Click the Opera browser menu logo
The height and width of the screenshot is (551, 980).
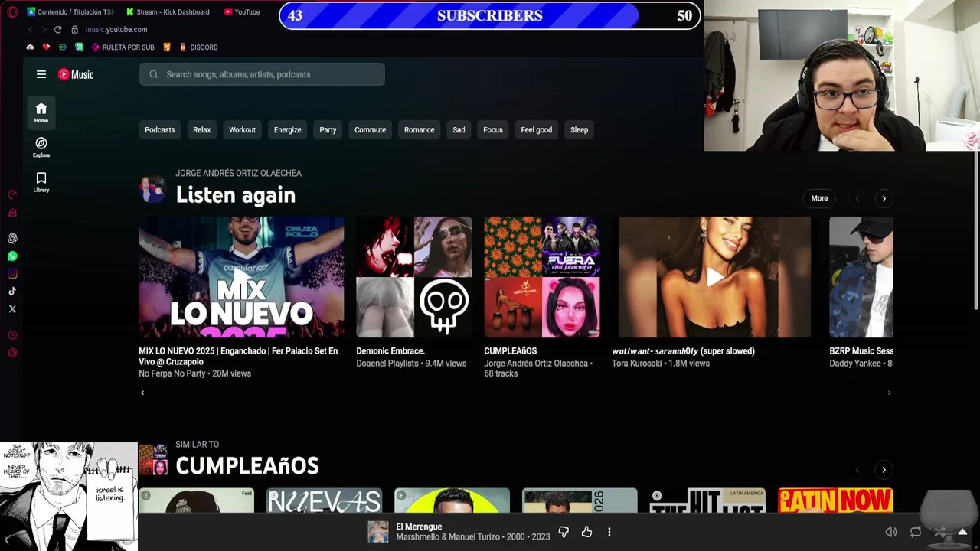click(x=12, y=12)
